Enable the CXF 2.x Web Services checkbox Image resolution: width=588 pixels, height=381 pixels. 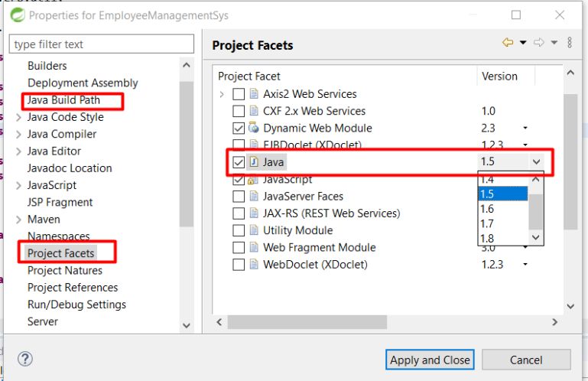tap(239, 111)
